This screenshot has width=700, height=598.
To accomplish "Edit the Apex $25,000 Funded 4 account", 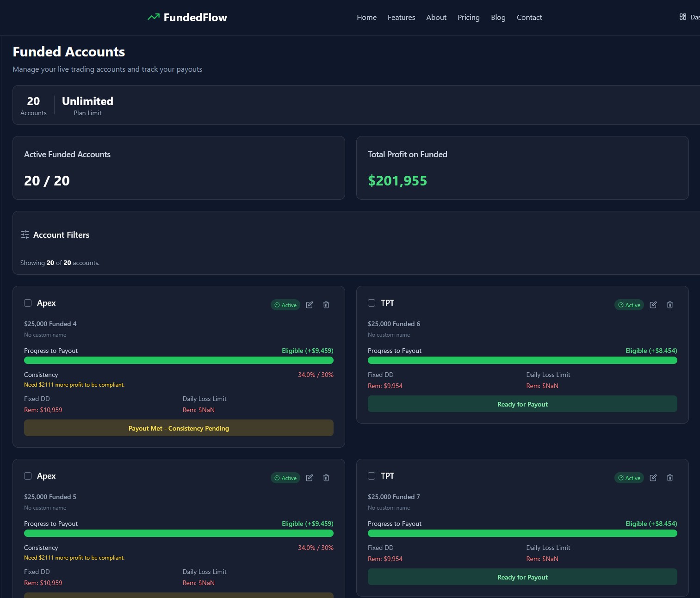I will pos(310,305).
